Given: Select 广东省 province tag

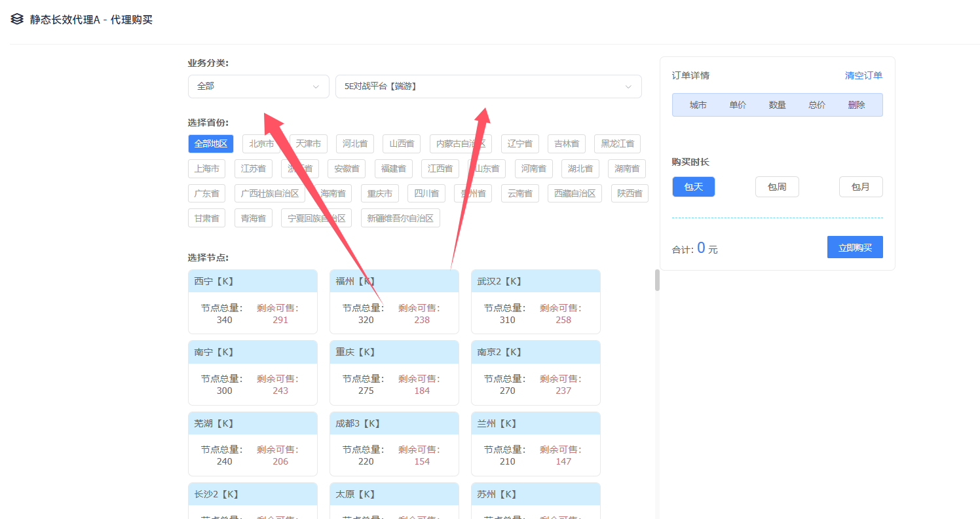Looking at the screenshot, I should (206, 194).
